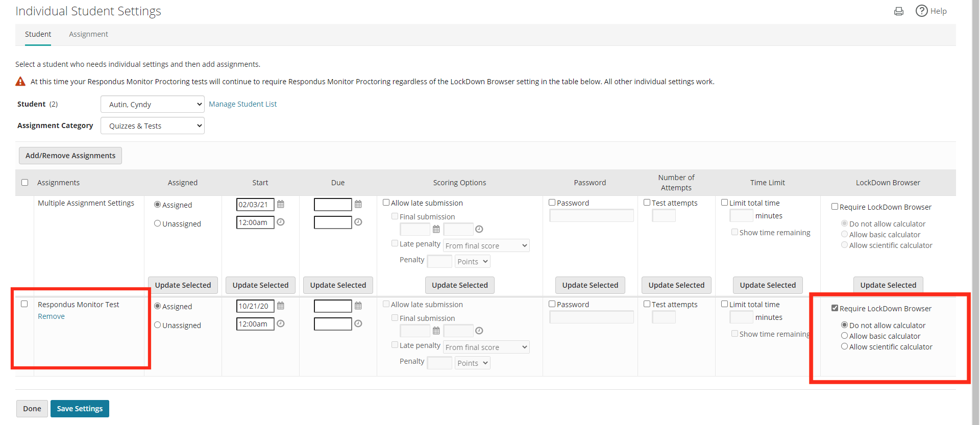Switch to the Assignment tab

[x=88, y=34]
